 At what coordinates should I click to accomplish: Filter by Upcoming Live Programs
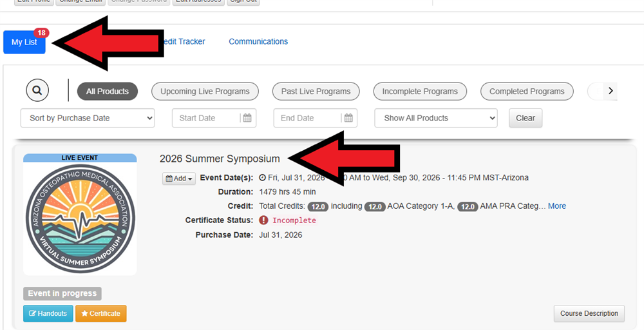click(205, 92)
